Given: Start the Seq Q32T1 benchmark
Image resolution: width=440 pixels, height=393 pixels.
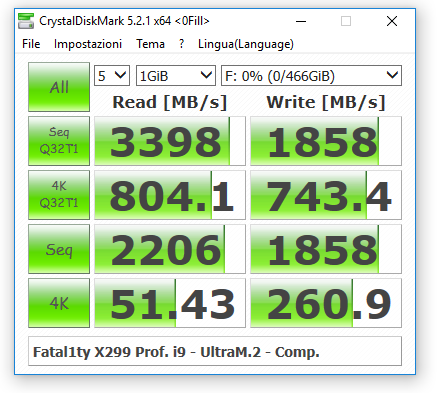Looking at the screenshot, I should (x=59, y=141).
